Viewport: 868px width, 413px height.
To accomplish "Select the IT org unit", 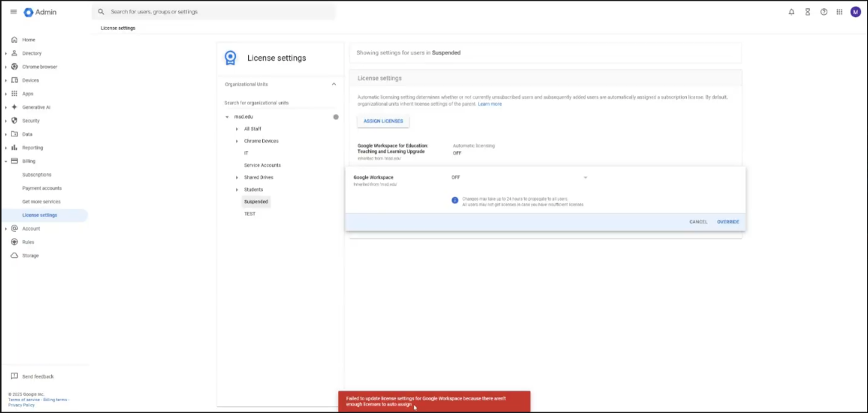I will [246, 153].
